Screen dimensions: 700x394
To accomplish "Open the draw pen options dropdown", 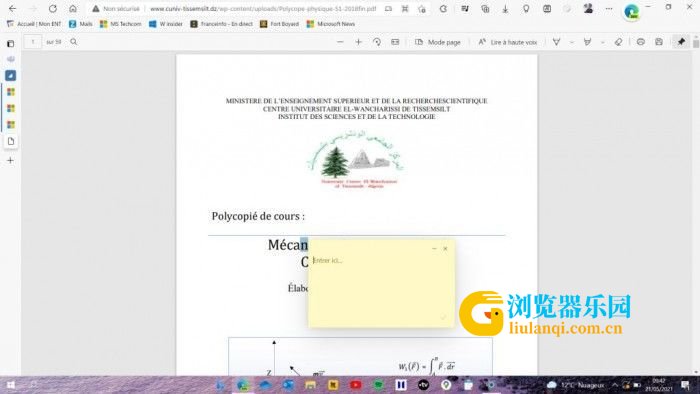I will [x=572, y=42].
